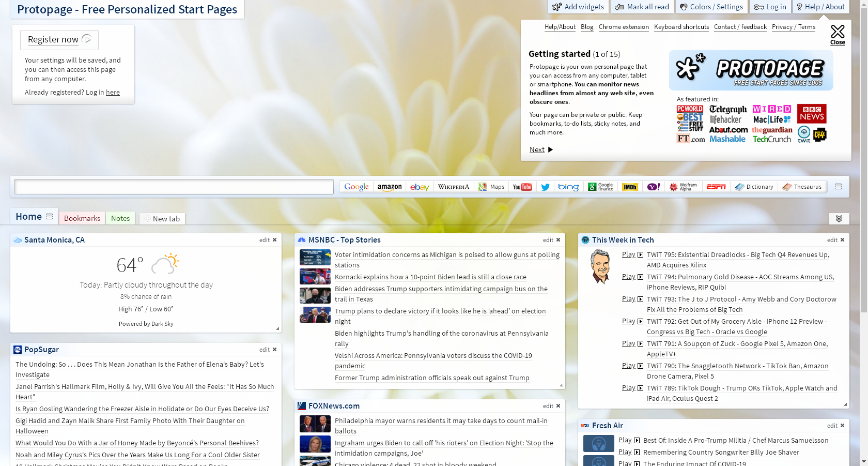Image resolution: width=868 pixels, height=466 pixels.
Task: Switch to the Bookmarks tab
Action: pyautogui.click(x=82, y=218)
